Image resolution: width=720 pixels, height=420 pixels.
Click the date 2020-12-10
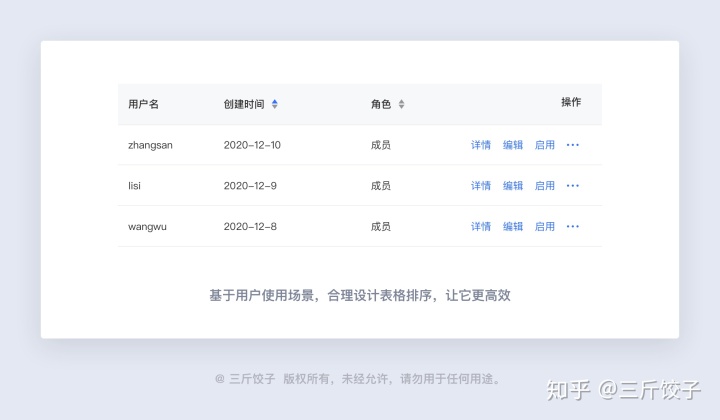(252, 145)
